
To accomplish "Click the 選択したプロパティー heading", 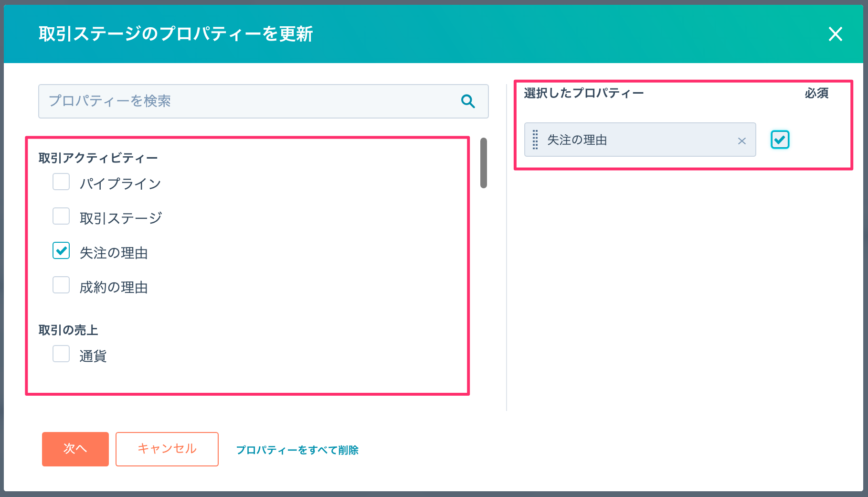I will pos(583,93).
